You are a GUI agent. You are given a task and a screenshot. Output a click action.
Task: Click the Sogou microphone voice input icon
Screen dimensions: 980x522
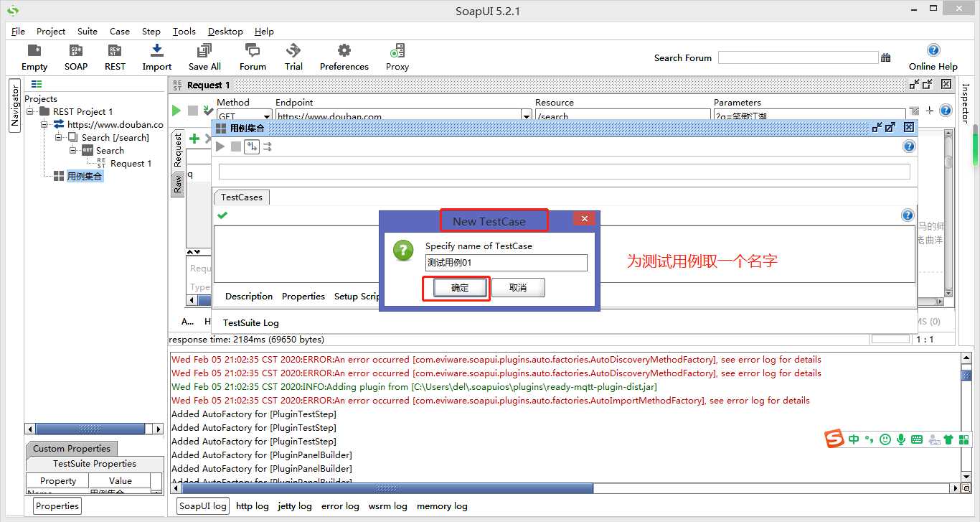coord(900,439)
